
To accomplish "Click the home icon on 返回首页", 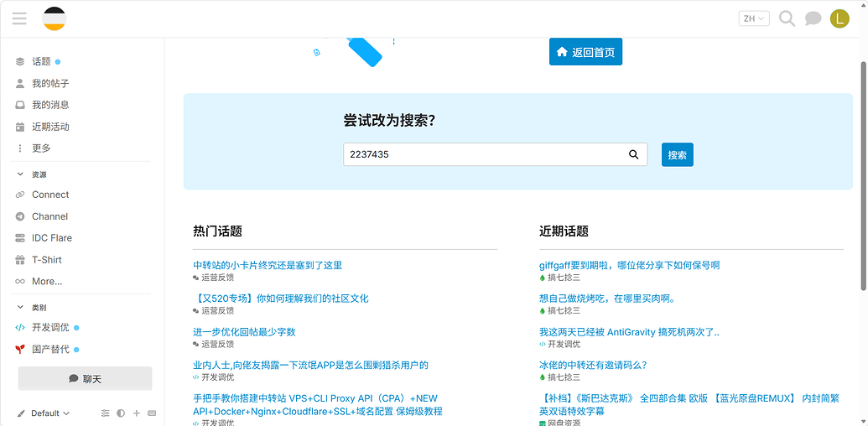I will pos(562,52).
